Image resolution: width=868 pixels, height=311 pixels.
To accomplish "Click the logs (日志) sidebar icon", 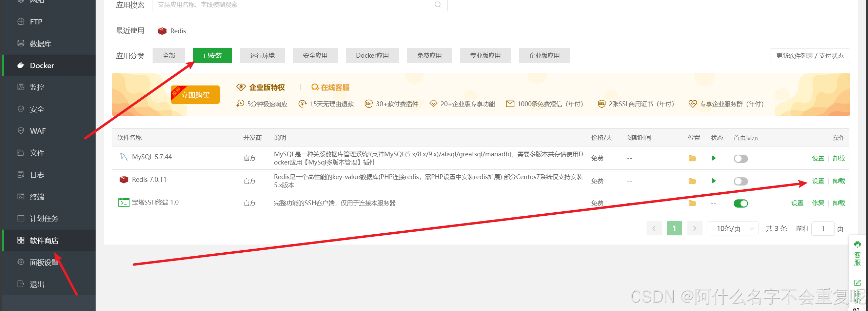I will [21, 174].
